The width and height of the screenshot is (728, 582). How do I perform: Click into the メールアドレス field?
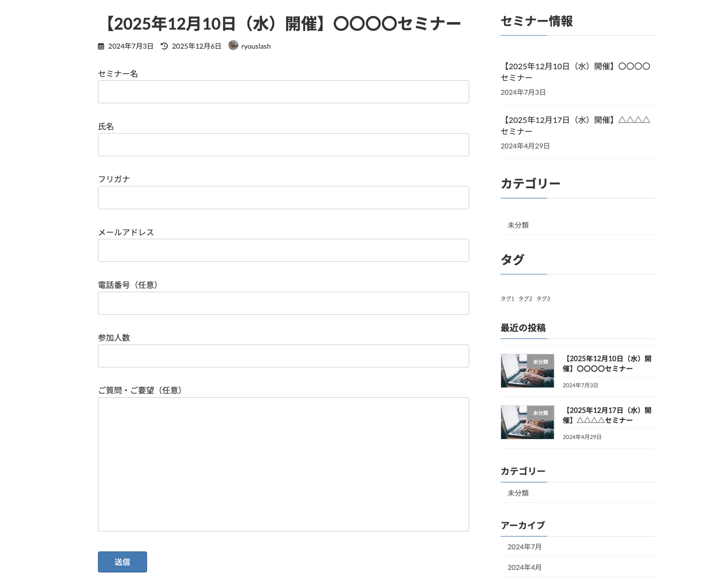tap(283, 250)
